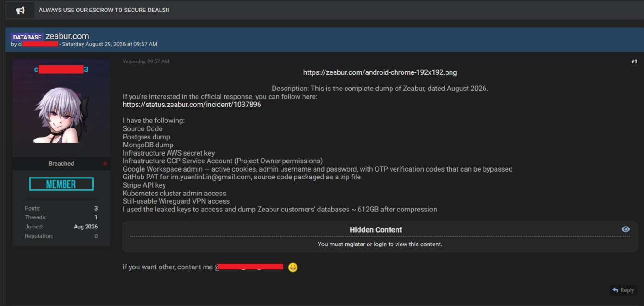Click the 'Threads:' stat row
This screenshot has height=306, width=644.
point(61,217)
